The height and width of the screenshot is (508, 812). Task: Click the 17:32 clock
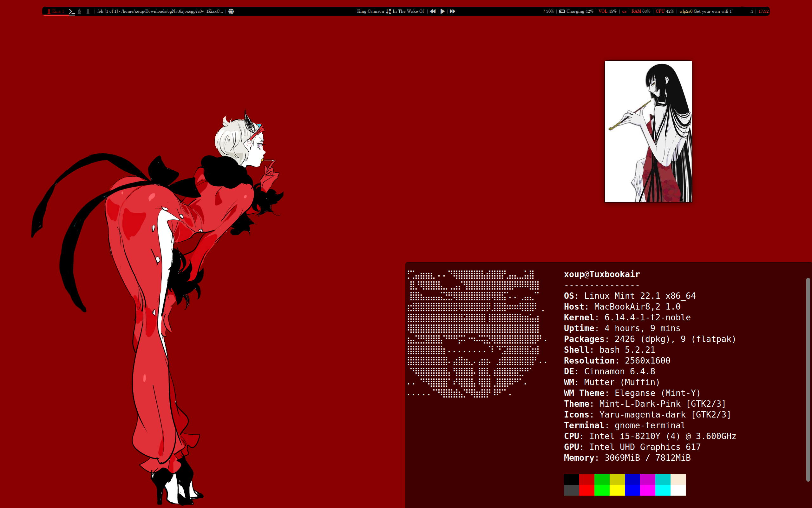[x=763, y=11]
